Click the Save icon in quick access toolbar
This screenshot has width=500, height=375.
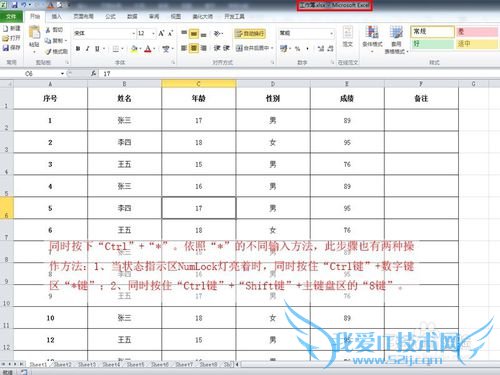click(x=14, y=5)
